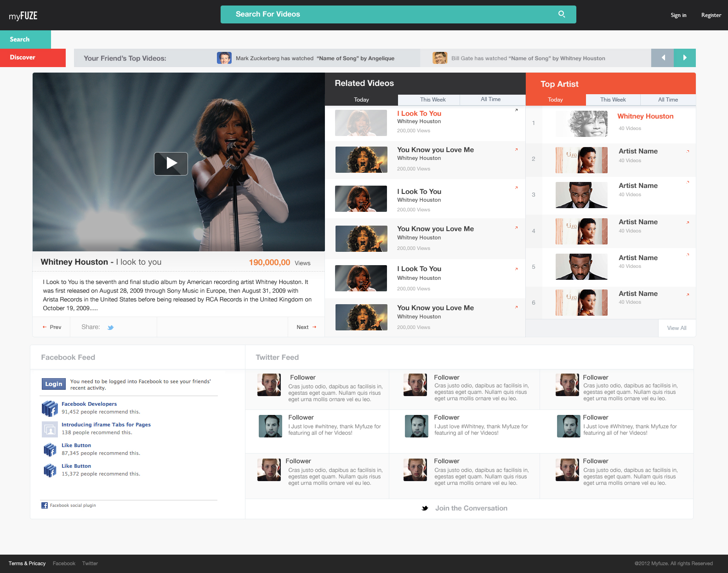Show next friend videos with right arrow
This screenshot has height=573, width=728.
685,58
